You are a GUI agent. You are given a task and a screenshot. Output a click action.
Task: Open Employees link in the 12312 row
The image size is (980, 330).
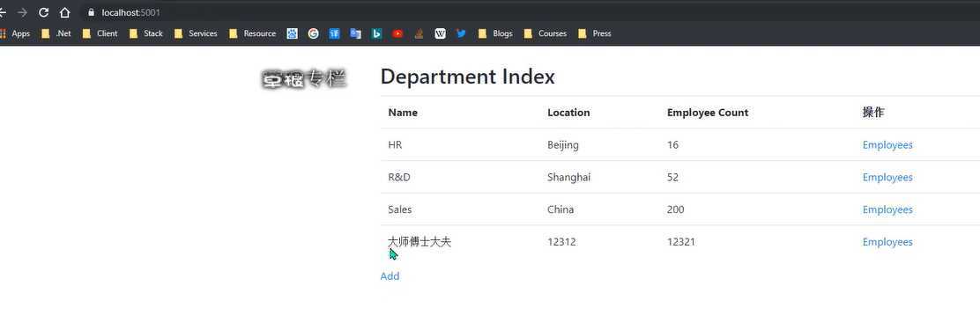pos(887,242)
